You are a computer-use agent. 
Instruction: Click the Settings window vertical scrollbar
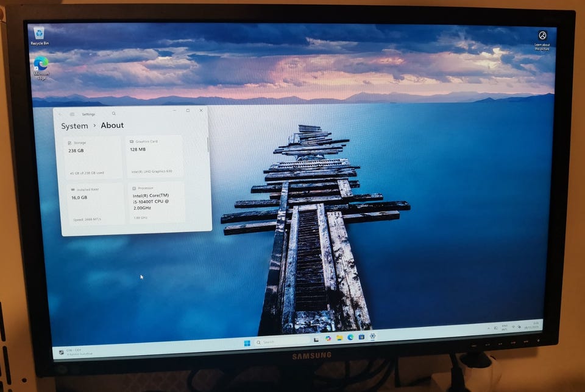pos(207,145)
